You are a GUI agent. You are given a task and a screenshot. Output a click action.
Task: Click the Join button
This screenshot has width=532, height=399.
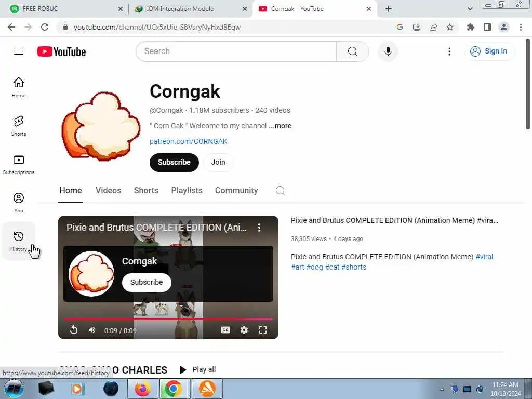pos(218,162)
